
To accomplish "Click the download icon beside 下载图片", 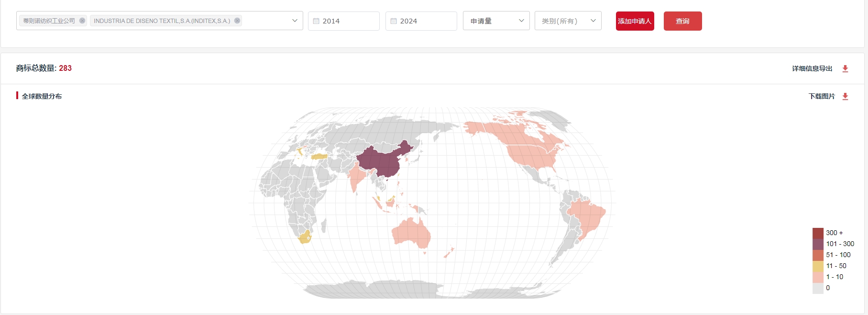I will tap(845, 96).
